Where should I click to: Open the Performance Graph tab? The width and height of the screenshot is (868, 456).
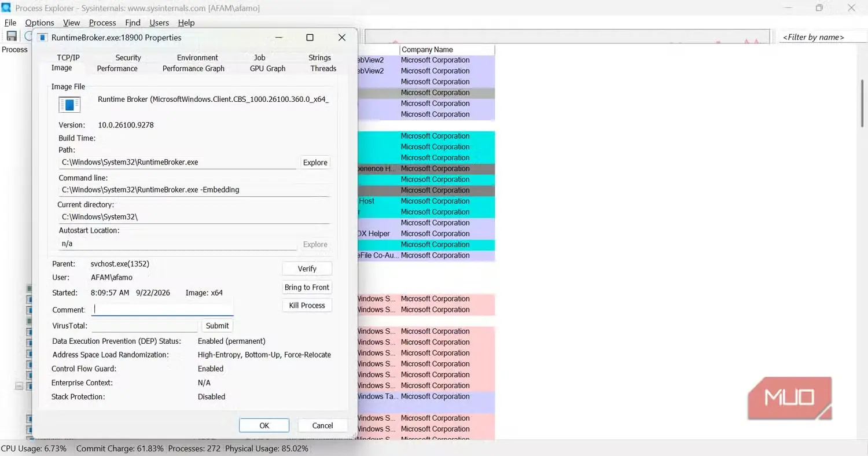(x=193, y=68)
